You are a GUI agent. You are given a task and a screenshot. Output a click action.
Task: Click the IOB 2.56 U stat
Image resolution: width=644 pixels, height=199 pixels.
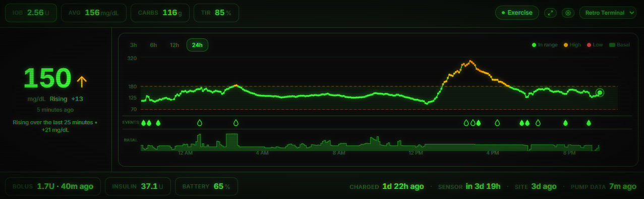(31, 13)
